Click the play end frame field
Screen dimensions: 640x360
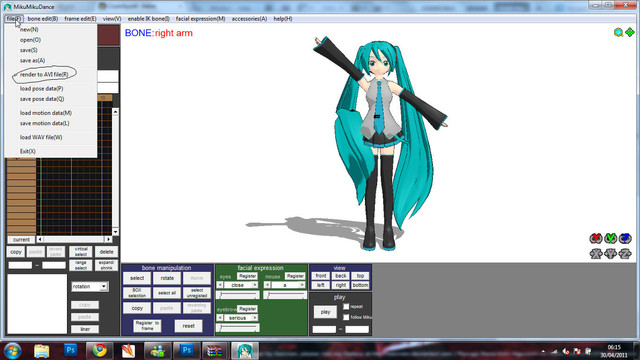pyautogui.click(x=357, y=329)
